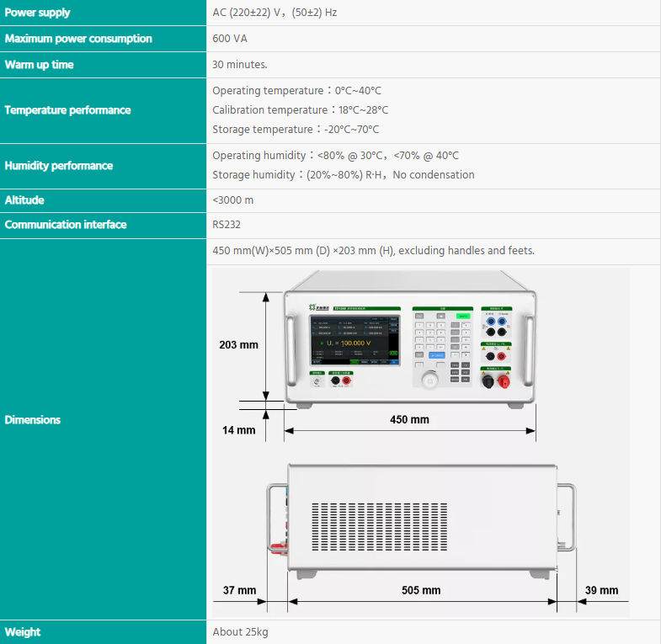Click the "About 25kg" weight value

click(240, 632)
